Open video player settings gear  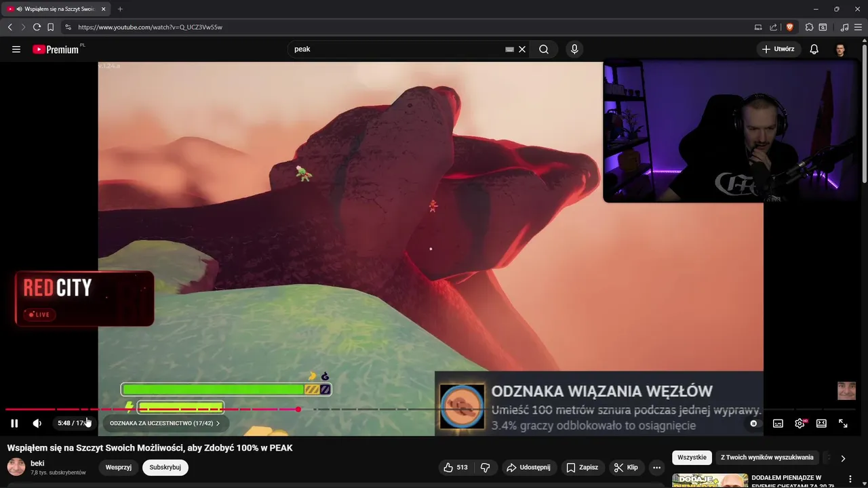pos(800,423)
